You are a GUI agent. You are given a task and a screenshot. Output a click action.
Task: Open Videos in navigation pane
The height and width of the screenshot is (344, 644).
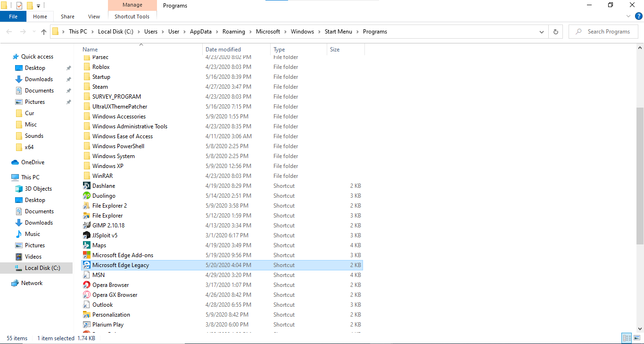click(33, 257)
